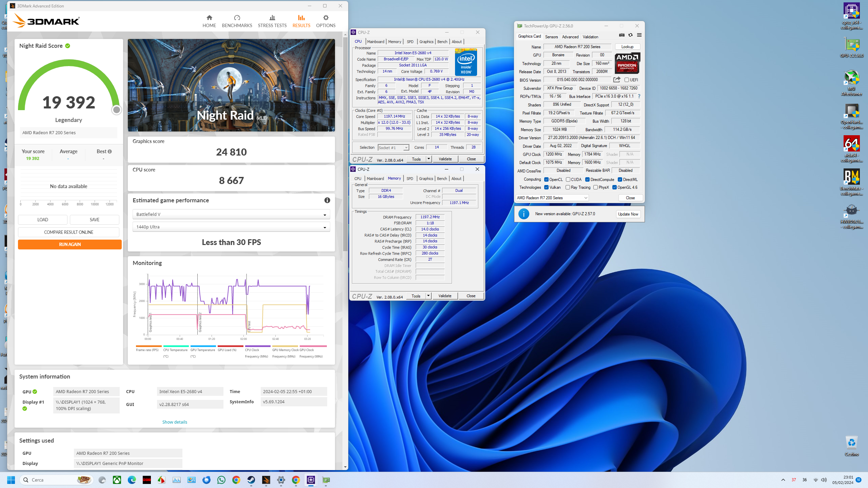868x488 pixels.
Task: Click the LOAD button in 3DMark
Action: (x=42, y=220)
